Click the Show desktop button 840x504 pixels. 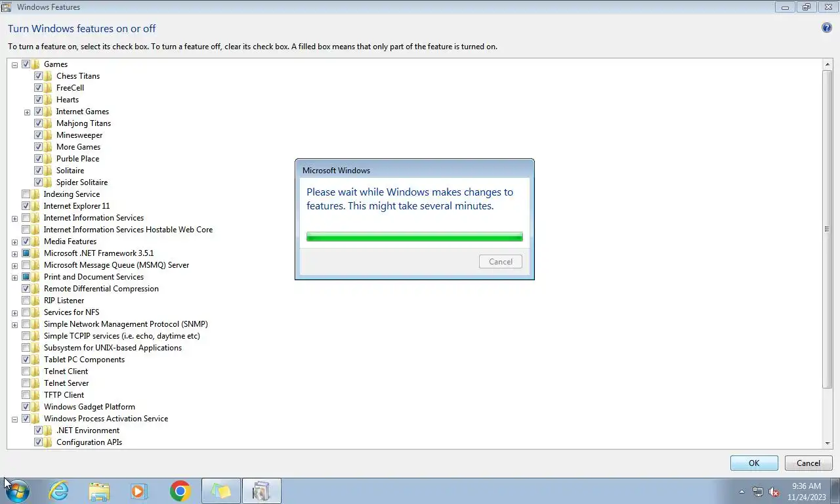pyautogui.click(x=836, y=491)
